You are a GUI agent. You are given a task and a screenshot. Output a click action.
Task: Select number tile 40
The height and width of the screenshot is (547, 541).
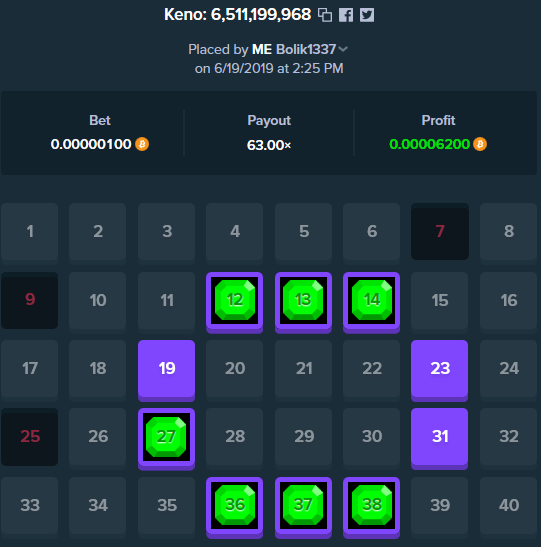tap(509, 505)
